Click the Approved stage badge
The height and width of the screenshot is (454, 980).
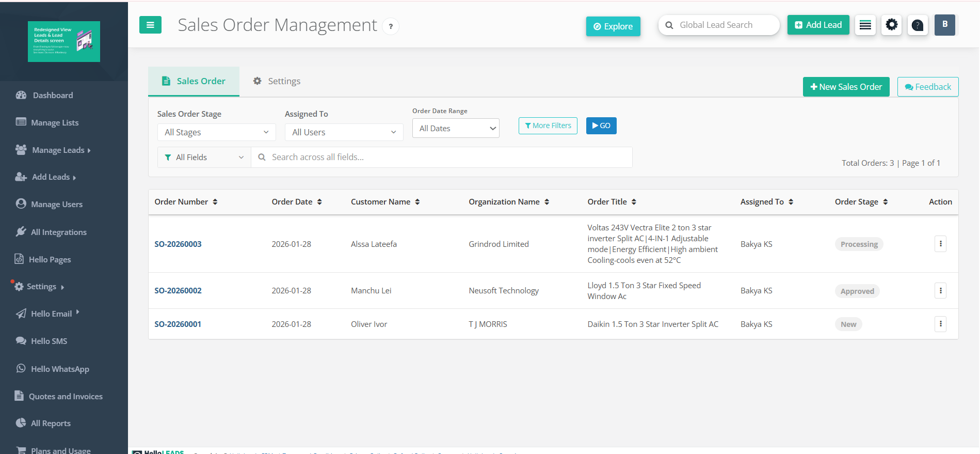coord(857,291)
